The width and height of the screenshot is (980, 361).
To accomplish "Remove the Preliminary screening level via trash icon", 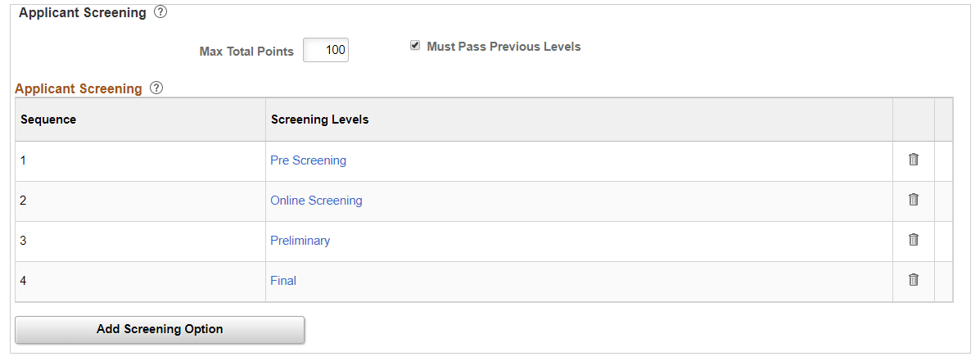I will [913, 239].
